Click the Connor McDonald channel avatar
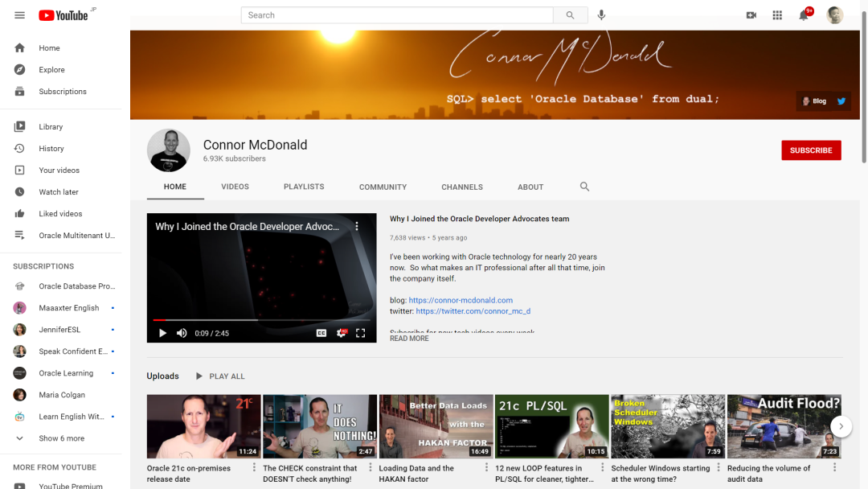The height and width of the screenshot is (489, 868). tap(169, 150)
